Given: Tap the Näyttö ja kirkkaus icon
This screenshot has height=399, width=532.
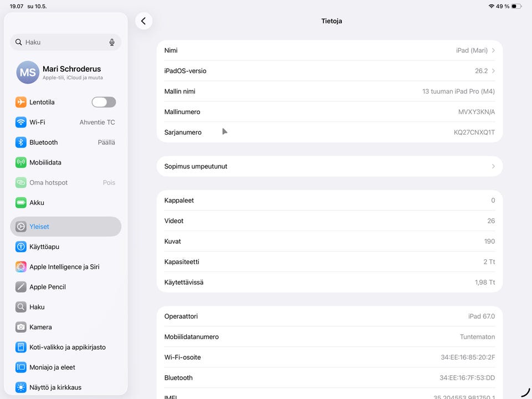Looking at the screenshot, I should click(x=21, y=387).
